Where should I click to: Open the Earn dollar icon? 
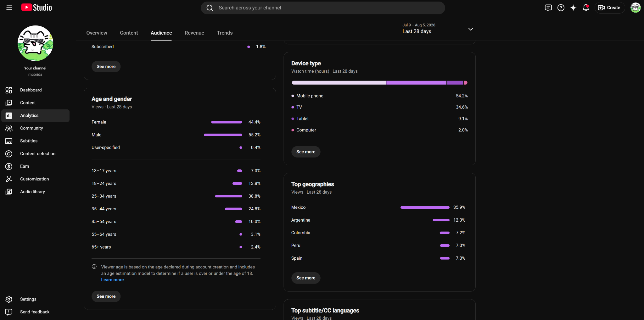point(9,167)
